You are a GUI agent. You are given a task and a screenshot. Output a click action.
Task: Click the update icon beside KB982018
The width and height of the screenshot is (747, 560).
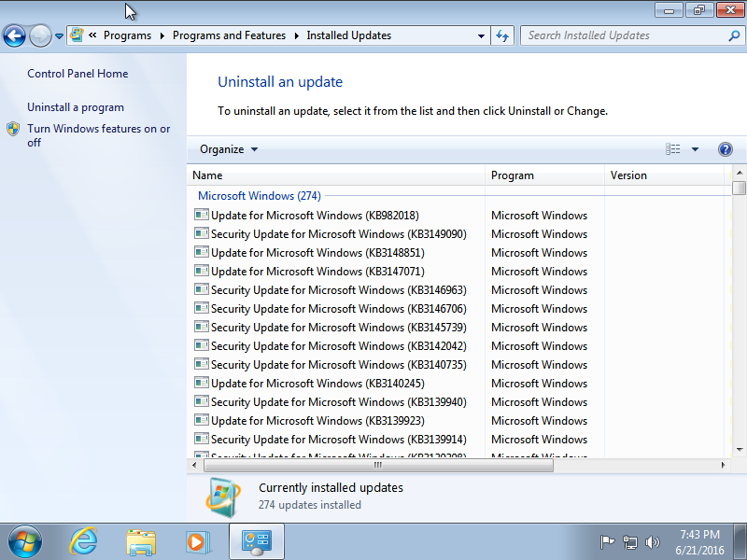click(x=202, y=215)
